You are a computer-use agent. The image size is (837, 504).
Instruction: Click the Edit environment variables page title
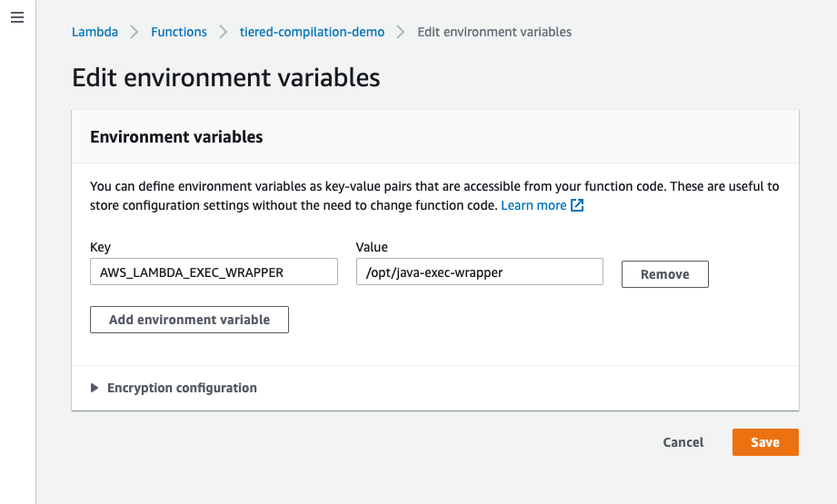[x=225, y=77]
